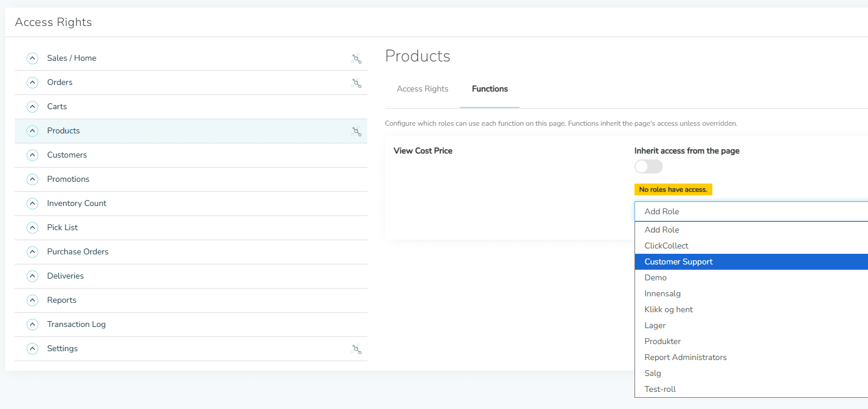Expand the Deliveries chevron
Screen dimensions: 868x409
click(x=32, y=276)
